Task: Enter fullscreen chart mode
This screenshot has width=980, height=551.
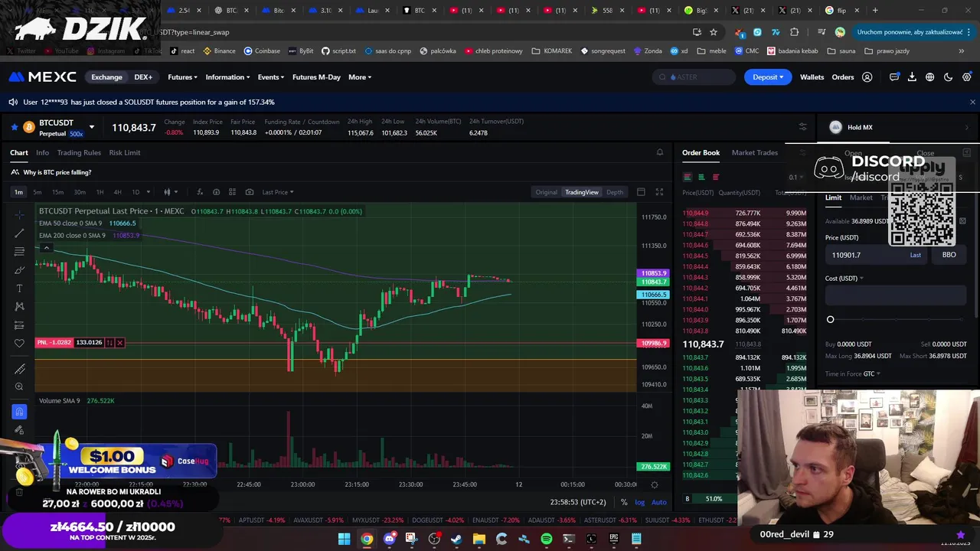Action: coord(659,192)
